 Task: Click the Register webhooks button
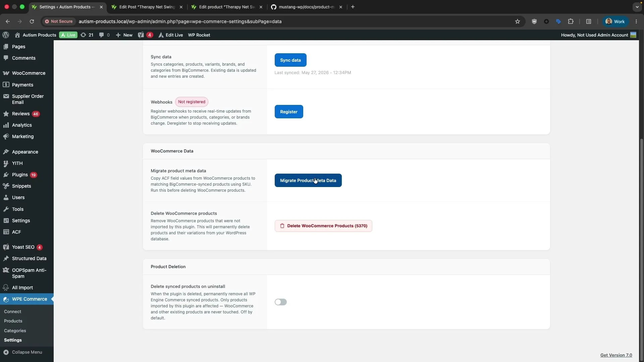(289, 112)
